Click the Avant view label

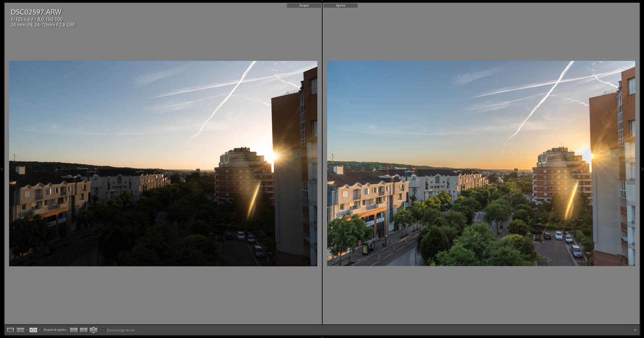coord(304,6)
